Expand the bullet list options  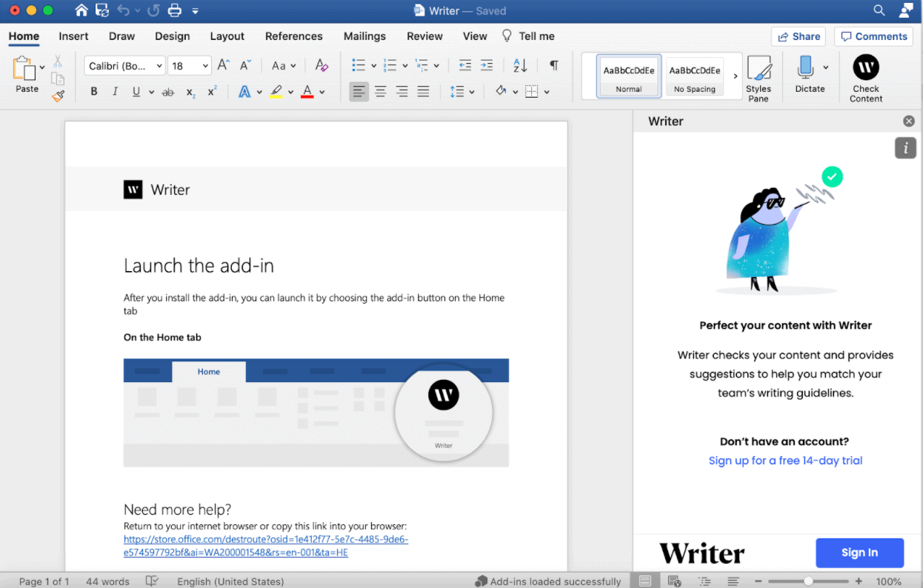[x=373, y=65]
